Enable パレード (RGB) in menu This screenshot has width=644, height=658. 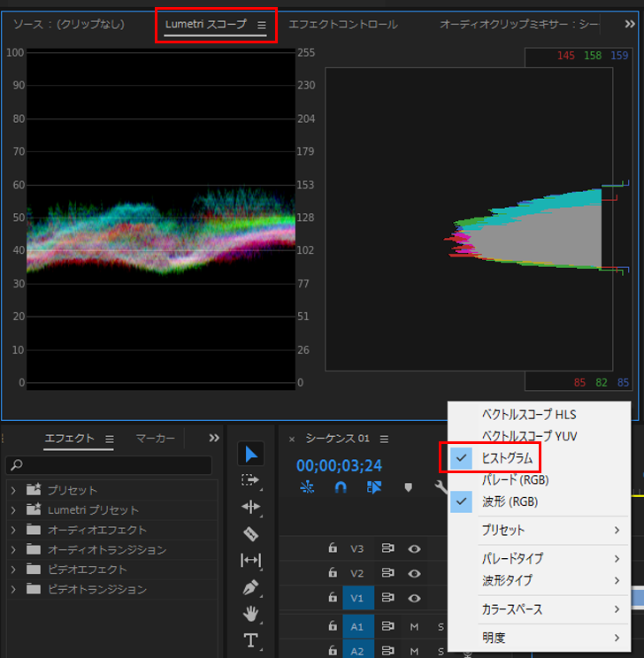pos(540,479)
